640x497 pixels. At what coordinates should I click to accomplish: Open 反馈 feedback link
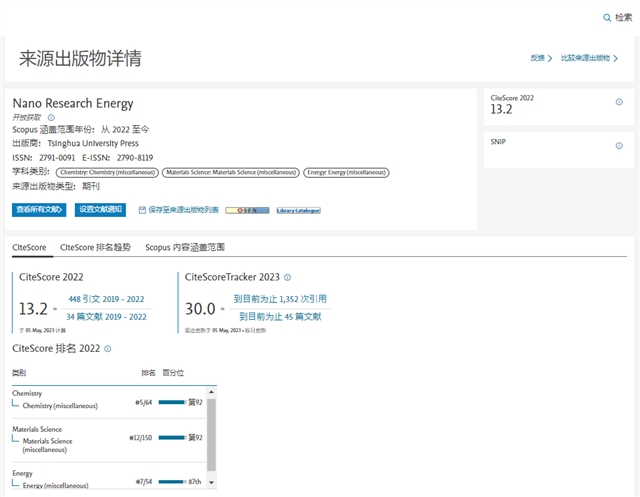(x=541, y=58)
